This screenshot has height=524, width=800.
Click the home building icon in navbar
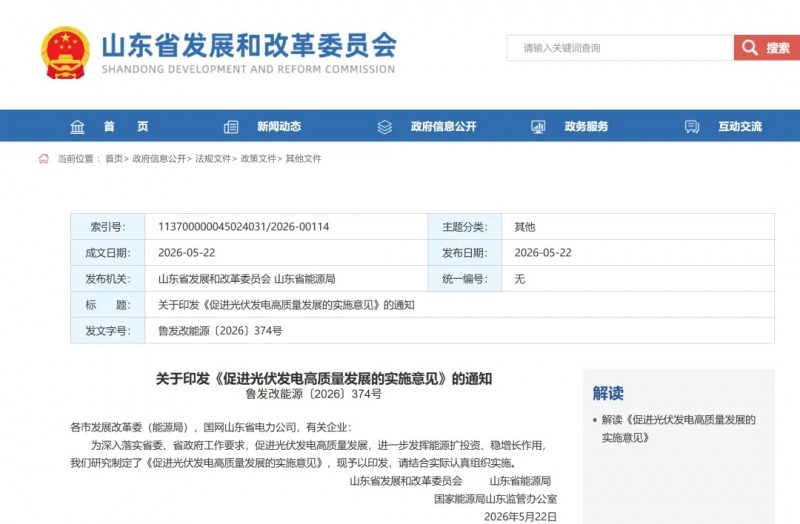pos(77,127)
